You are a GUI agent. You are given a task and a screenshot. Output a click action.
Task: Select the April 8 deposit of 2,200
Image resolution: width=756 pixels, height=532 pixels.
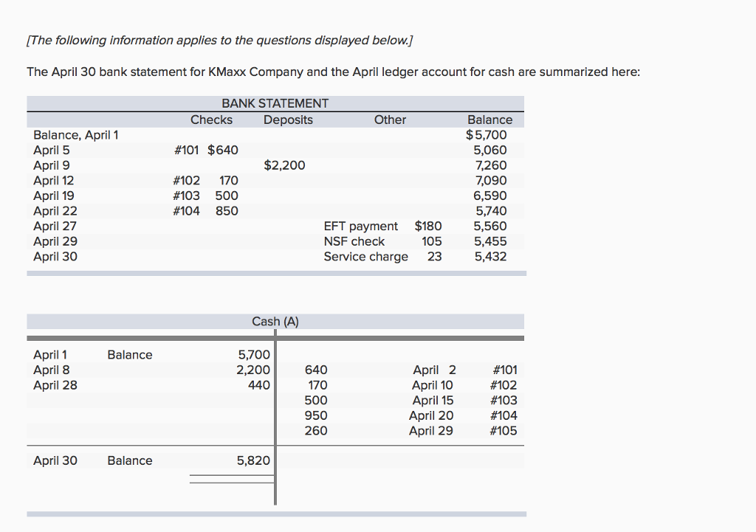coord(254,370)
